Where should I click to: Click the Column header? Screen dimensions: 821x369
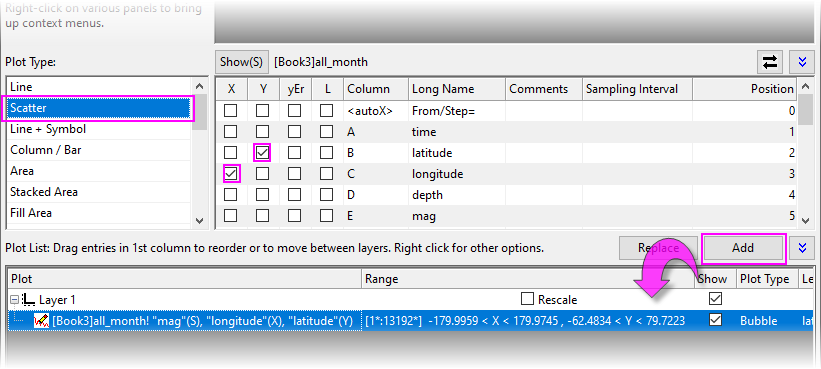click(376, 89)
